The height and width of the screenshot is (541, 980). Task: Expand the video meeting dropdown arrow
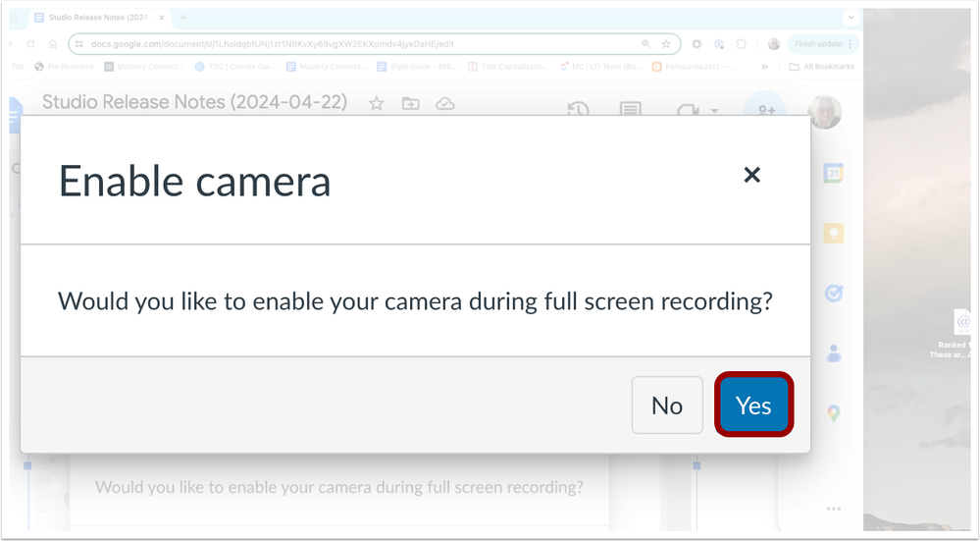(714, 111)
